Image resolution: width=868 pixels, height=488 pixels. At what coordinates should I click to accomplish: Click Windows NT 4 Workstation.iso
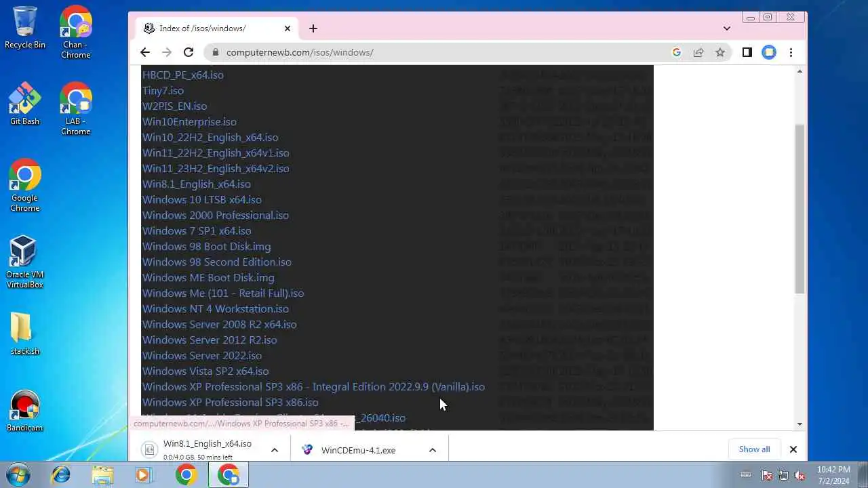click(216, 308)
